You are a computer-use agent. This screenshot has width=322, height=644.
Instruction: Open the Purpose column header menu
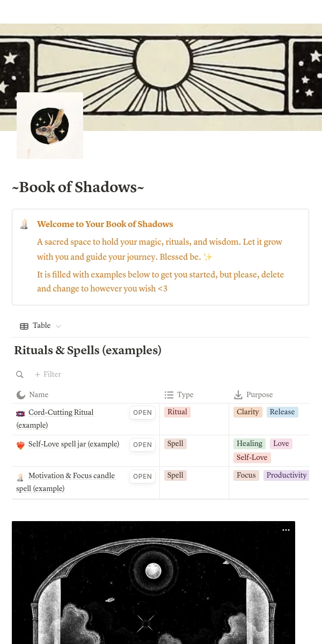tap(254, 395)
